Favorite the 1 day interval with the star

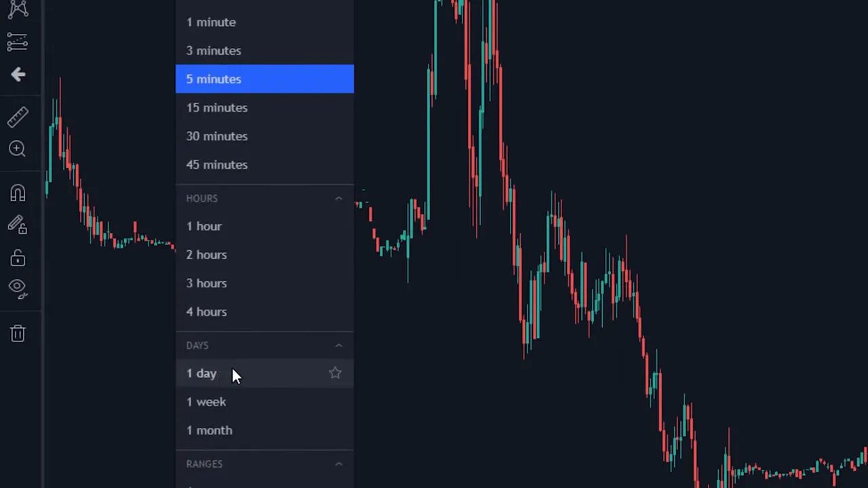[335, 373]
